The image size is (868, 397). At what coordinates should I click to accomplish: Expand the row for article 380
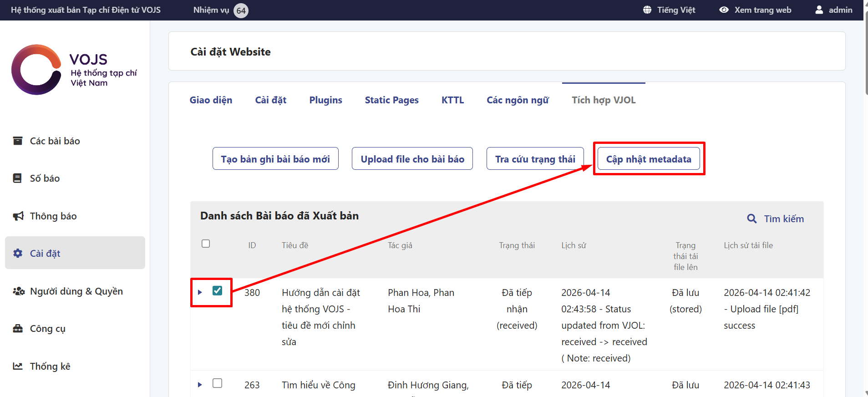click(200, 292)
